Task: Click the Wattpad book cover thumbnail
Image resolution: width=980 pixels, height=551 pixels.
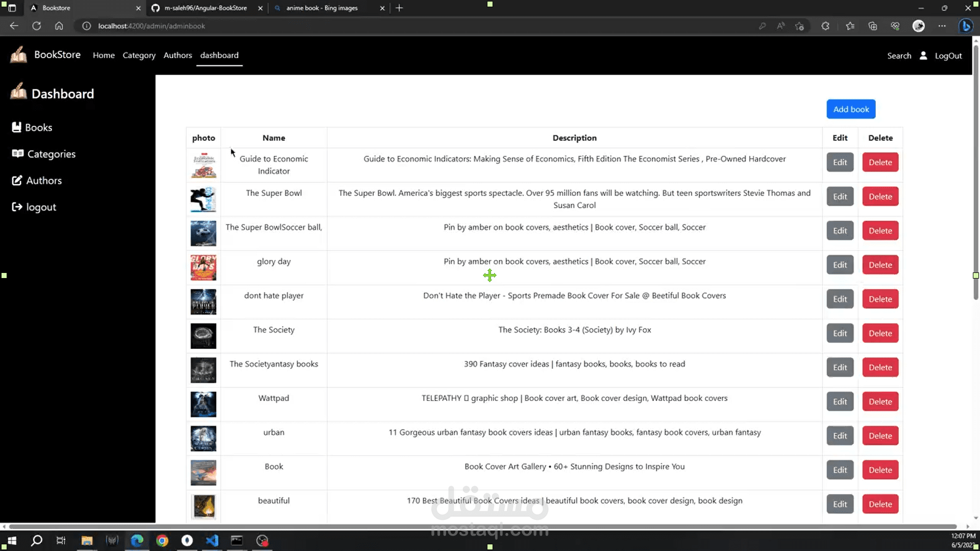Action: point(203,404)
